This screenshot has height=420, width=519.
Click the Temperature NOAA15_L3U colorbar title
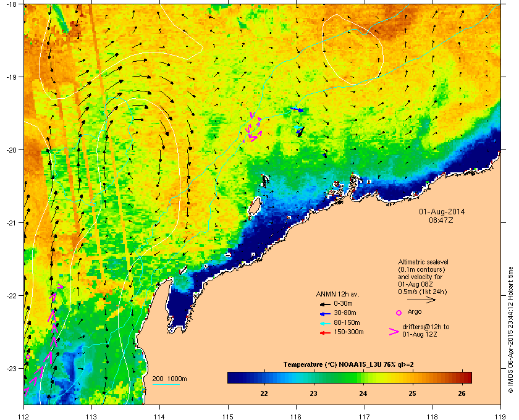coord(348,365)
